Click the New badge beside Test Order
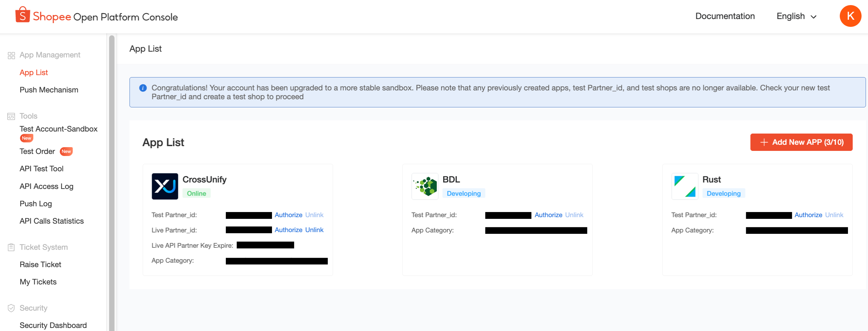This screenshot has height=331, width=868. [x=66, y=152]
